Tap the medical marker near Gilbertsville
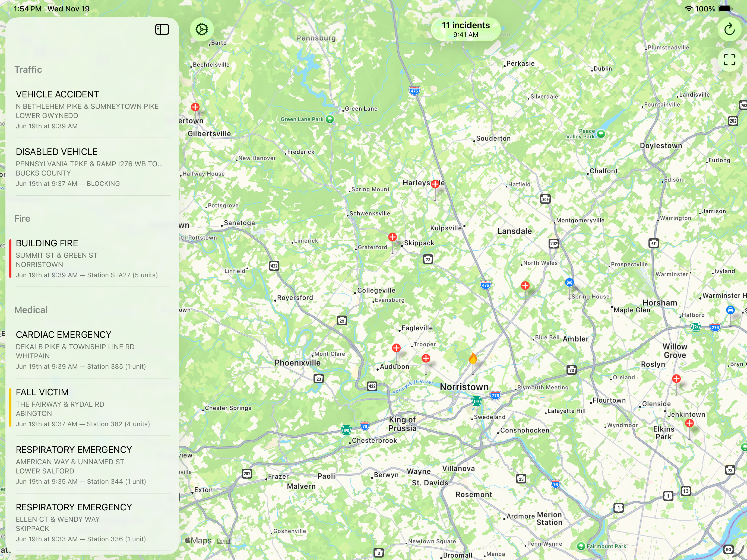The width and height of the screenshot is (747, 560). tap(195, 107)
